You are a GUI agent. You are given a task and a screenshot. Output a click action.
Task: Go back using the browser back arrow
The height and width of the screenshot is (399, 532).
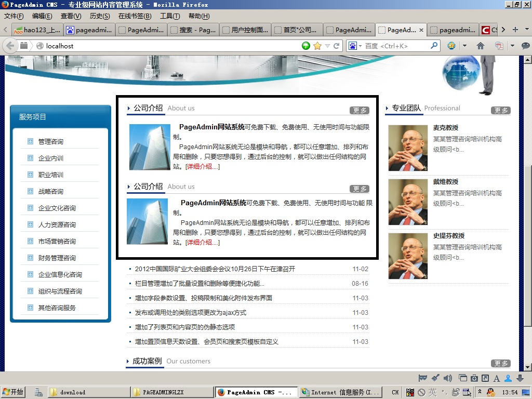[x=10, y=46]
